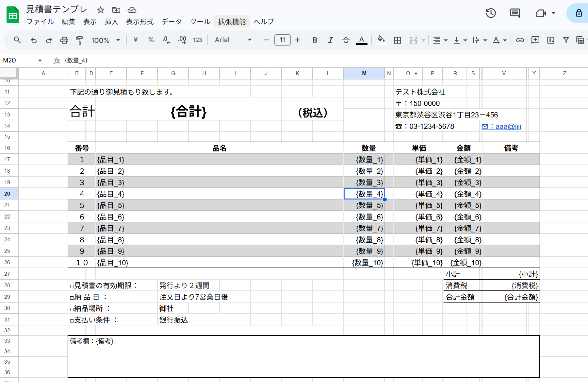The image size is (588, 382).
Task: Open the comments panel icon
Action: click(515, 13)
